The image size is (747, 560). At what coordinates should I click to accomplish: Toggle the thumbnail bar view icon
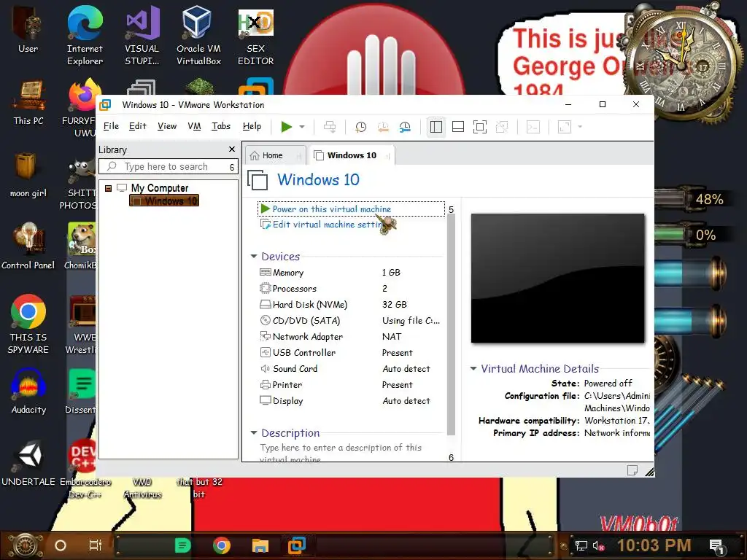458,127
